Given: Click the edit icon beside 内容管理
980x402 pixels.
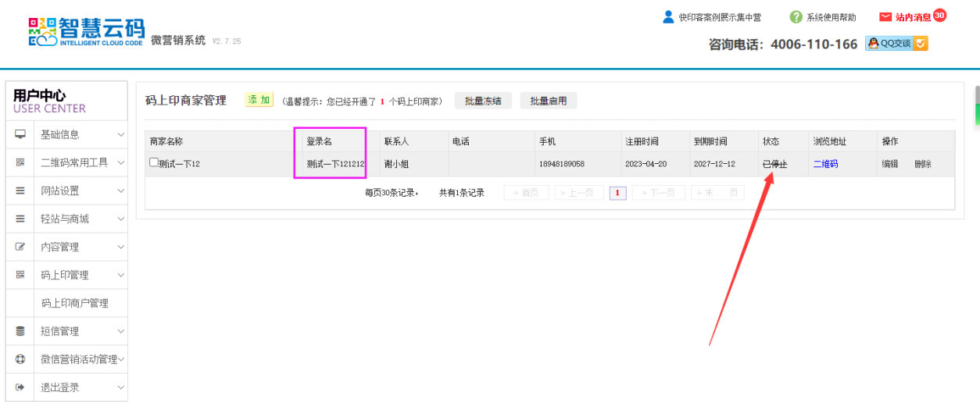Looking at the screenshot, I should pyautogui.click(x=20, y=247).
